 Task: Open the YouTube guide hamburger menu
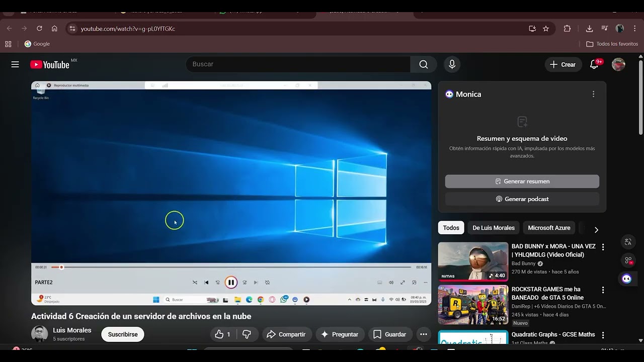(x=15, y=64)
